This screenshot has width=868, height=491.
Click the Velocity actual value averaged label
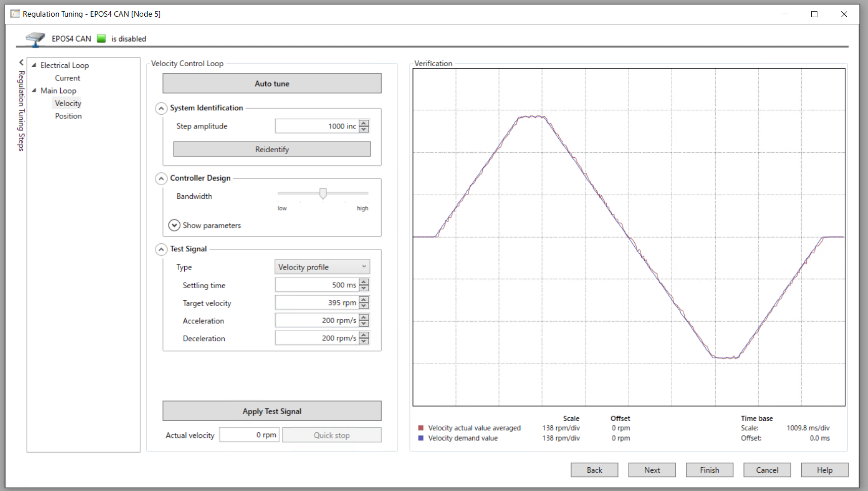pyautogui.click(x=474, y=428)
